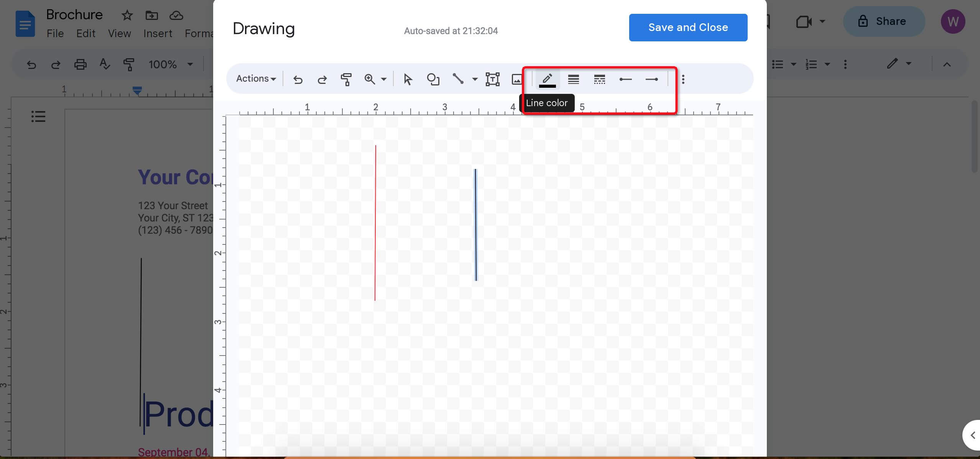Screen dimensions: 980x459
Task: Open the document outline panel
Action: [38, 117]
